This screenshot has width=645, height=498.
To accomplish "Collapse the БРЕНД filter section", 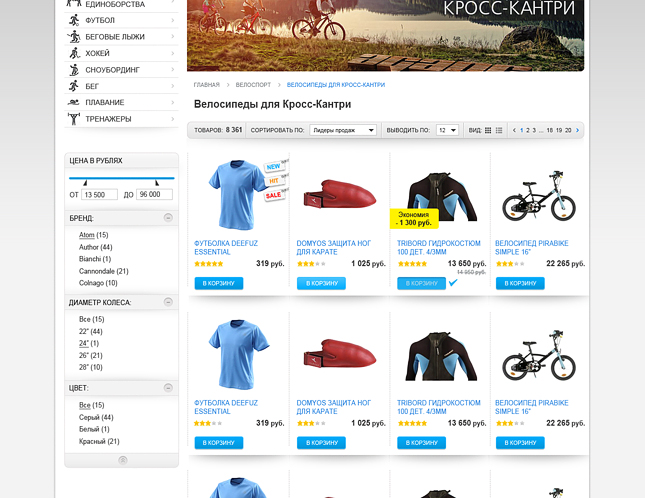I will 168,218.
